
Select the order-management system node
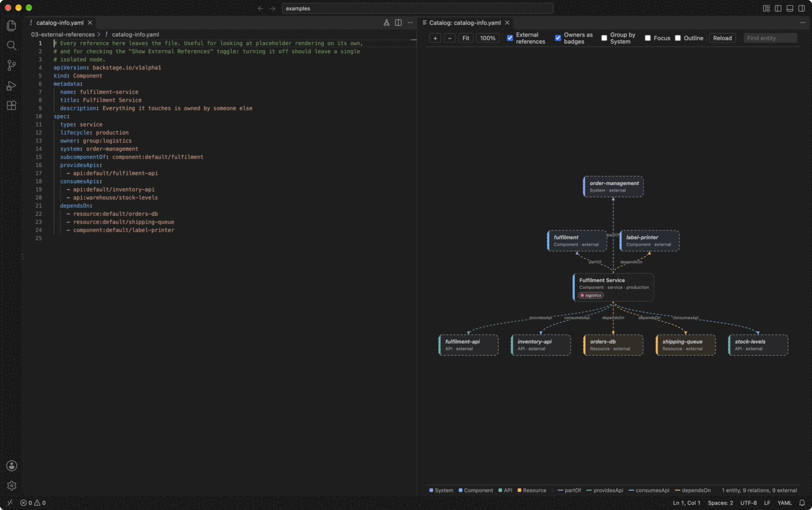click(613, 187)
